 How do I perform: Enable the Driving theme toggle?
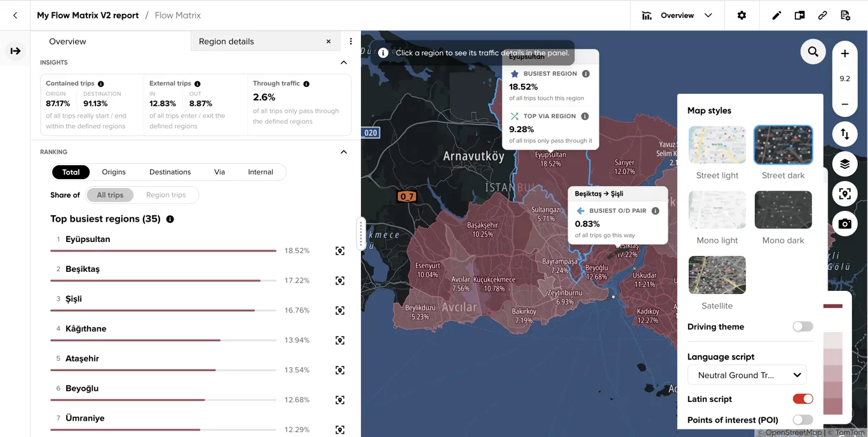click(x=803, y=326)
